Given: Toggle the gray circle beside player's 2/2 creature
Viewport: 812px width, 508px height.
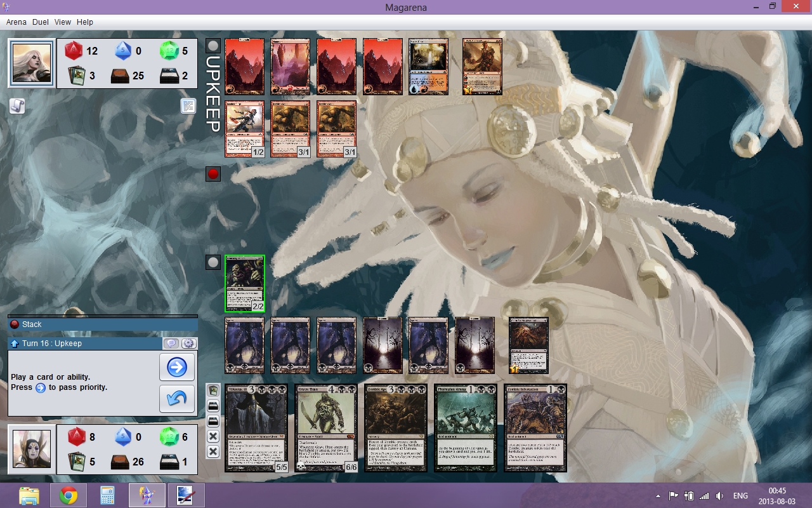Looking at the screenshot, I should 213,262.
